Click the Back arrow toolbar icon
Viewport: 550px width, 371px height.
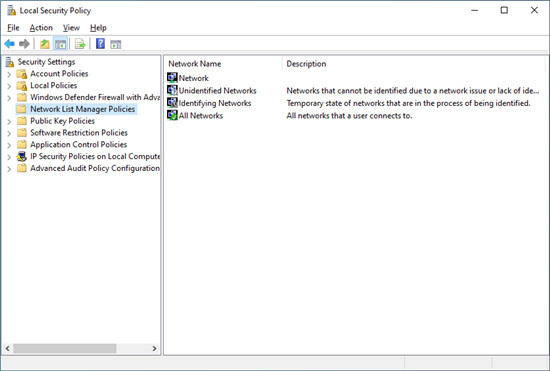point(9,44)
